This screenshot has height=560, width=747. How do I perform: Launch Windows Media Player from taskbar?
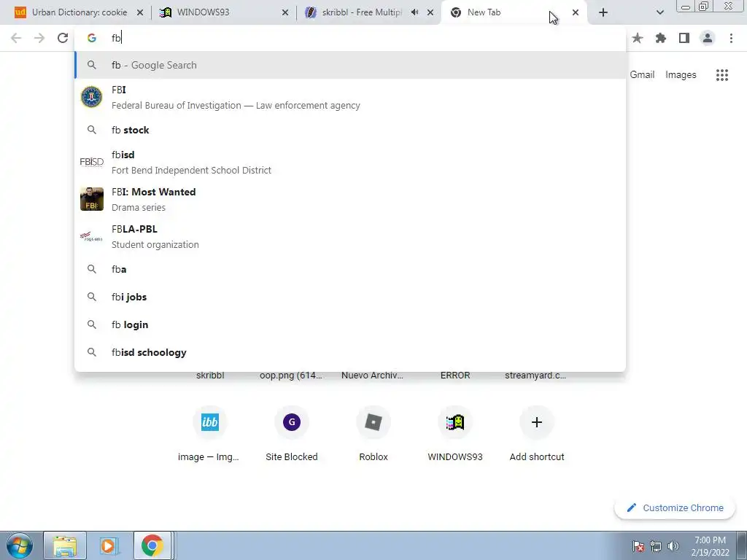point(109,545)
